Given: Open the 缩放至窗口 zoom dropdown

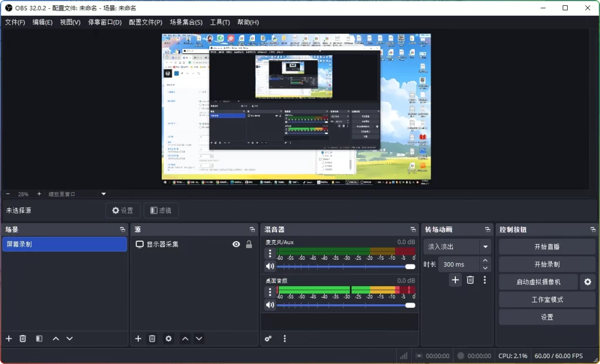Looking at the screenshot, I should pos(103,194).
